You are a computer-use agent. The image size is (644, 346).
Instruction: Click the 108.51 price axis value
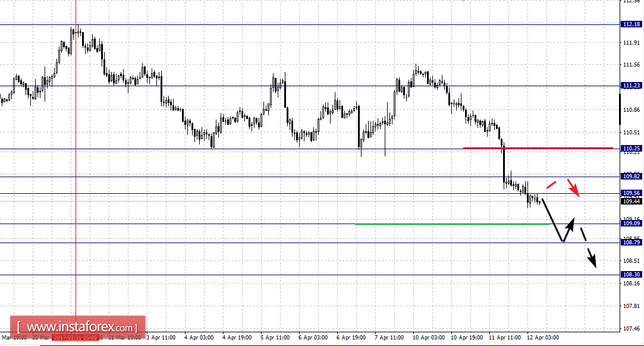pos(632,261)
